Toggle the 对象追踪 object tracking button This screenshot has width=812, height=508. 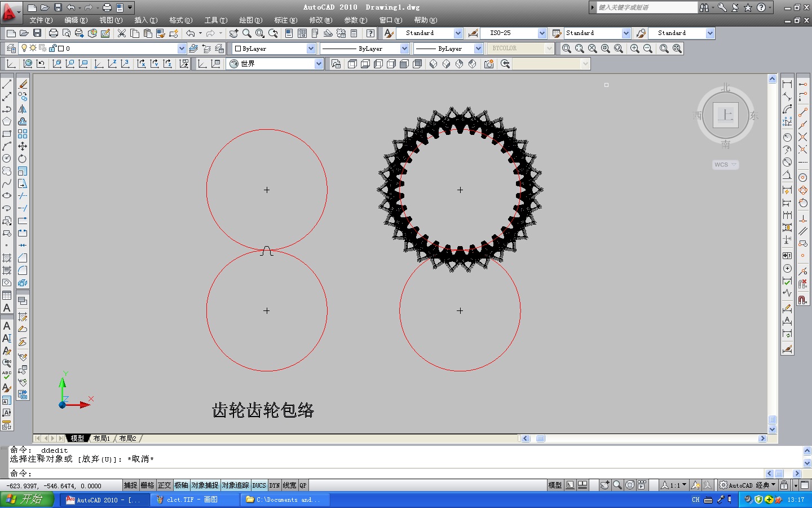235,485
